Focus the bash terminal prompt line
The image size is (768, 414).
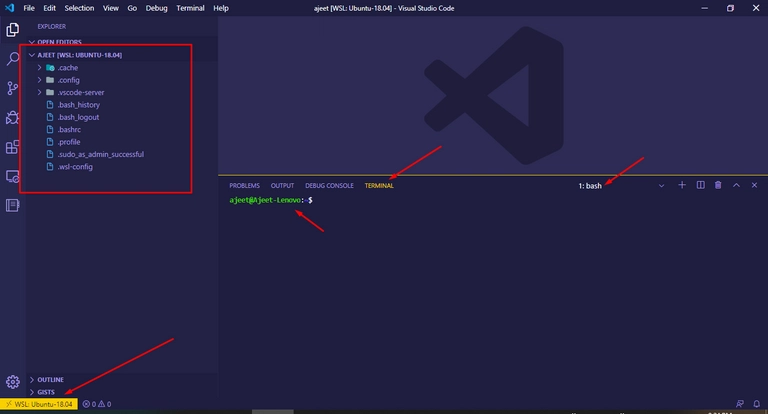(271, 200)
